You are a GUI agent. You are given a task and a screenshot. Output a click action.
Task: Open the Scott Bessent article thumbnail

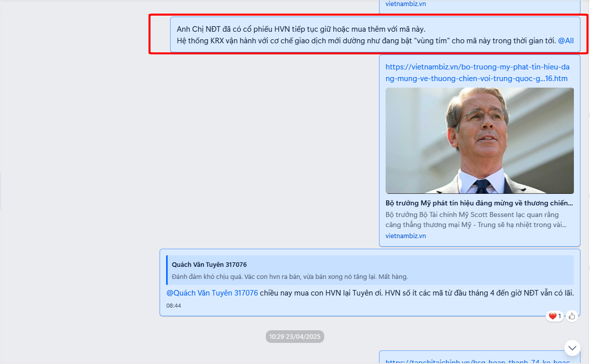pos(479,140)
